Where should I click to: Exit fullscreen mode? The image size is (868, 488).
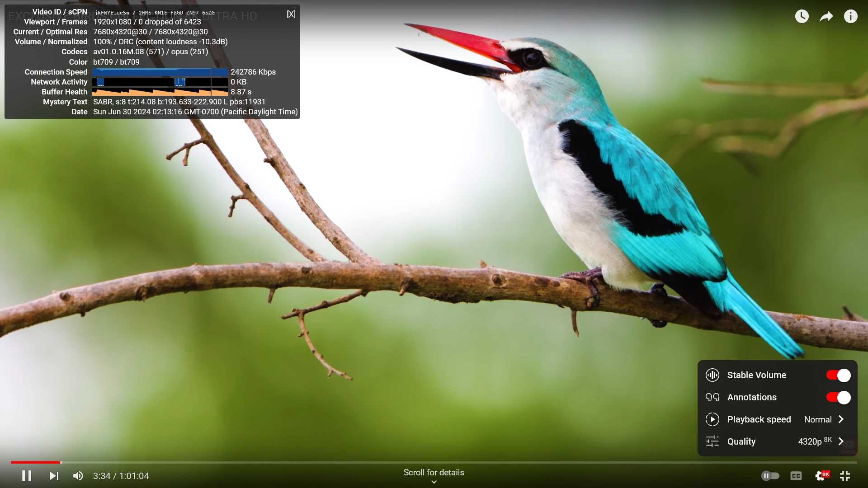(845, 476)
